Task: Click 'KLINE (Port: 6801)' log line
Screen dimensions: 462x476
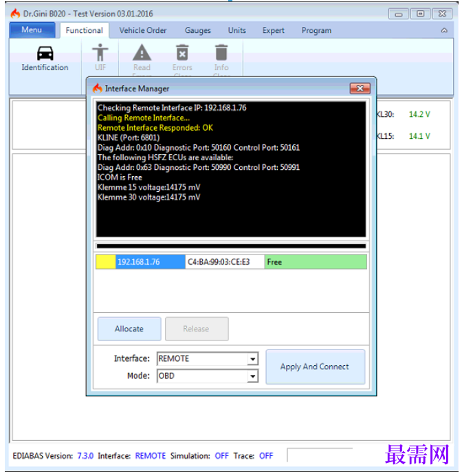Action: (129, 138)
